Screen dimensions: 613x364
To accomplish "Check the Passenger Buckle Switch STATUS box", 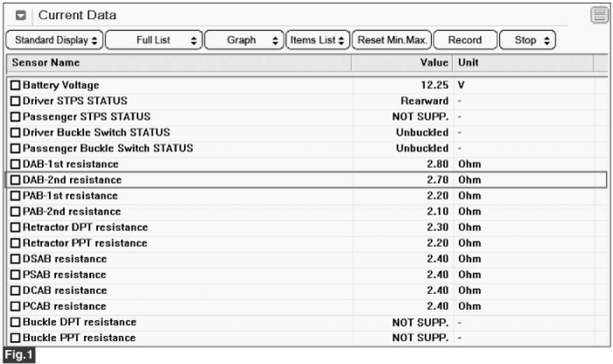I will coord(16,149).
